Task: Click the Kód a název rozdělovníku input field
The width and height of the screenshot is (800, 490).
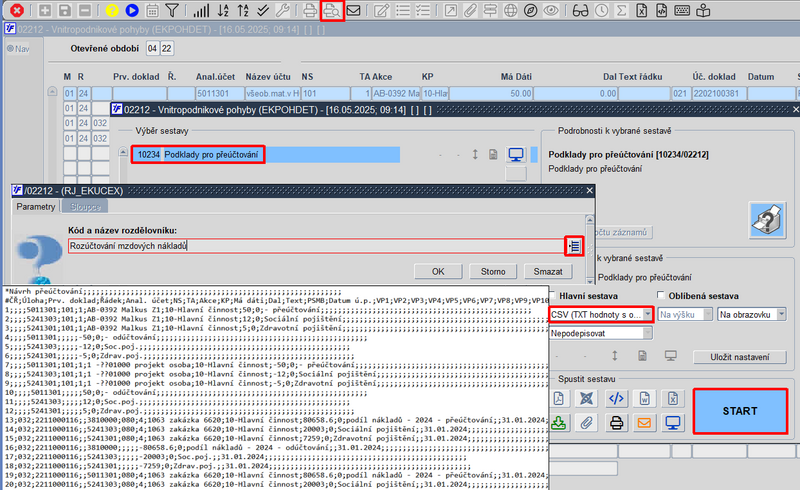Action: click(316, 246)
